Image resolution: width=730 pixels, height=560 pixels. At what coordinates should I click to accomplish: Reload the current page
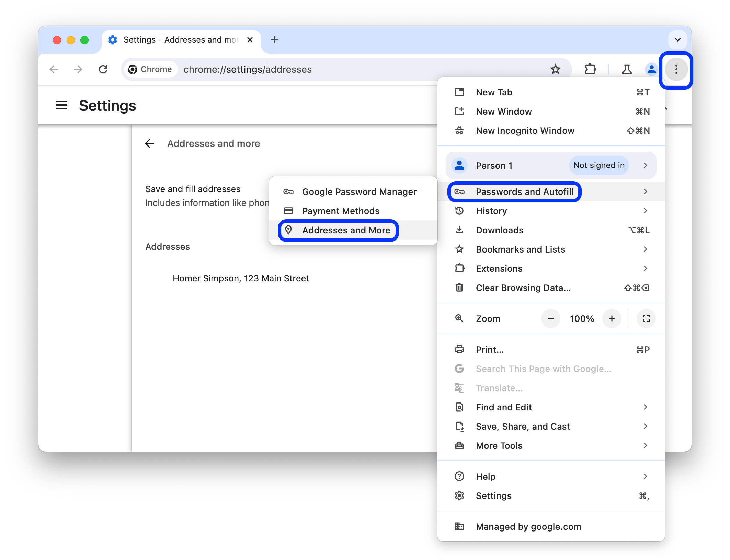(103, 69)
